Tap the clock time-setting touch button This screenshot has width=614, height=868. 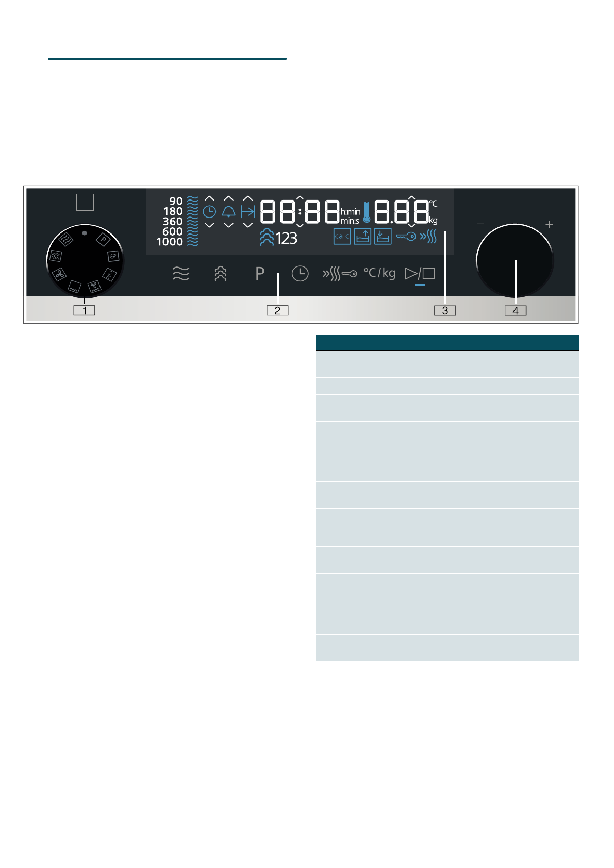300,273
